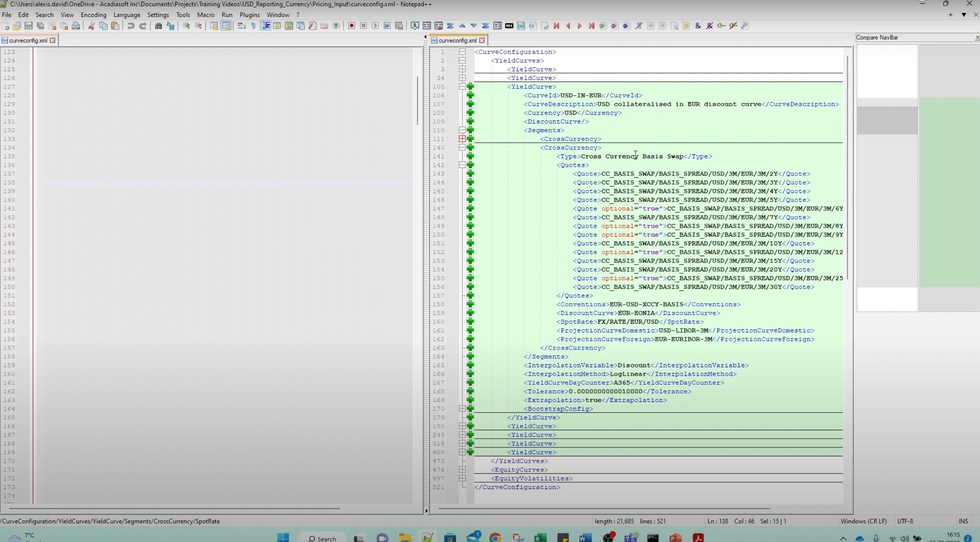This screenshot has height=542, width=980.
Task: Toggle word wrap toolbar button
Action: (241, 26)
